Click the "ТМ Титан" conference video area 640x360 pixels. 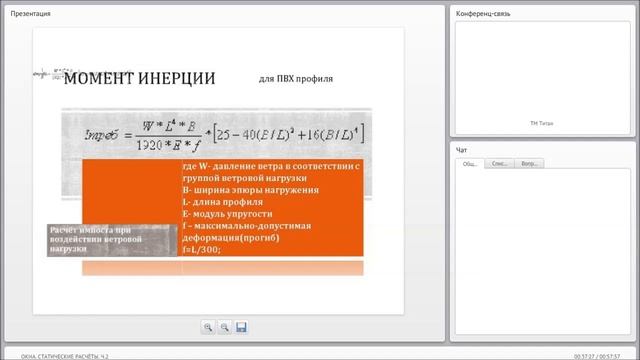542,78
